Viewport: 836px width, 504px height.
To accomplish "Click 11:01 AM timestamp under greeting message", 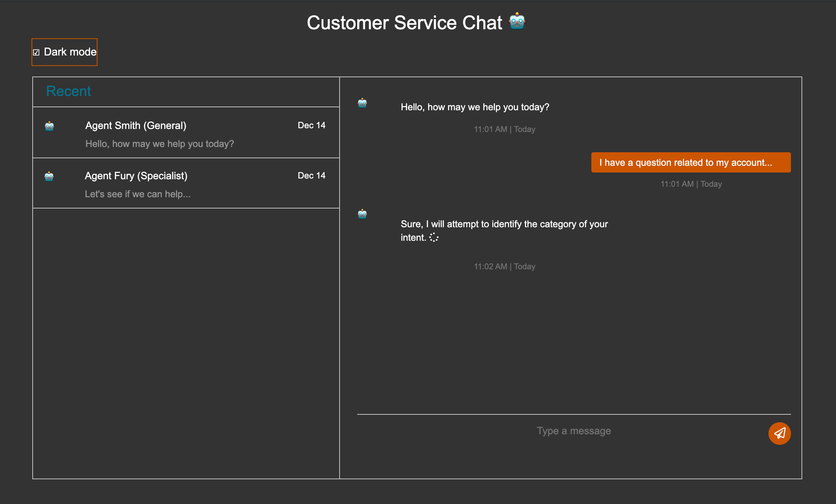I will pos(504,129).
